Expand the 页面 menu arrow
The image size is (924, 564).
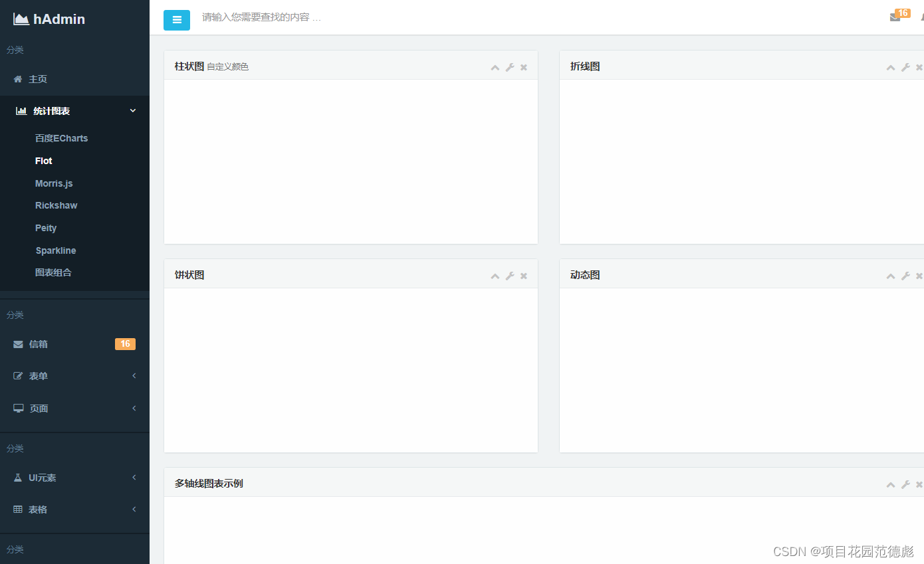[x=134, y=408]
